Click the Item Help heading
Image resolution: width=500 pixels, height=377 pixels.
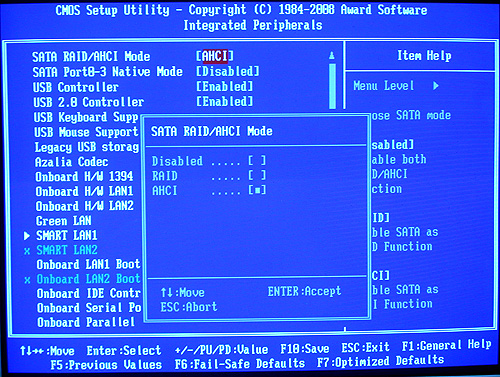424,56
